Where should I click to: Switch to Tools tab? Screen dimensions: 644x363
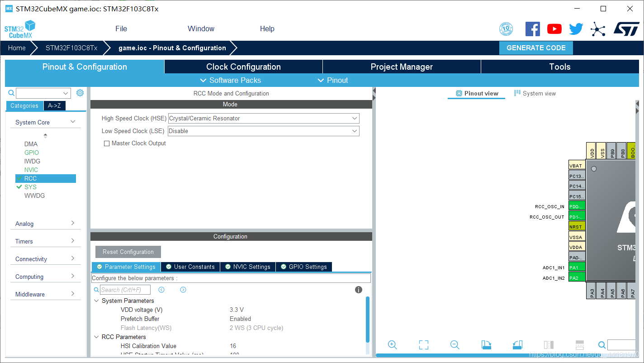point(560,67)
